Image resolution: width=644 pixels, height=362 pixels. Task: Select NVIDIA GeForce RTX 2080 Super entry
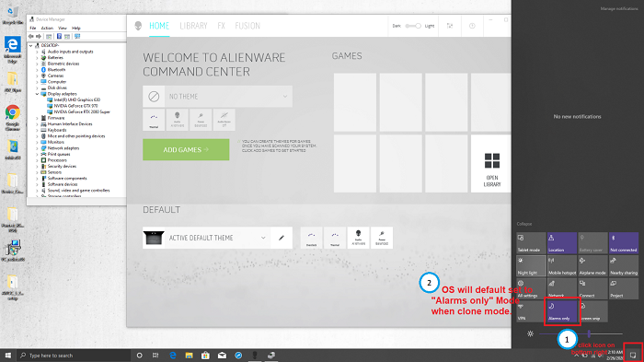pyautogui.click(x=82, y=111)
